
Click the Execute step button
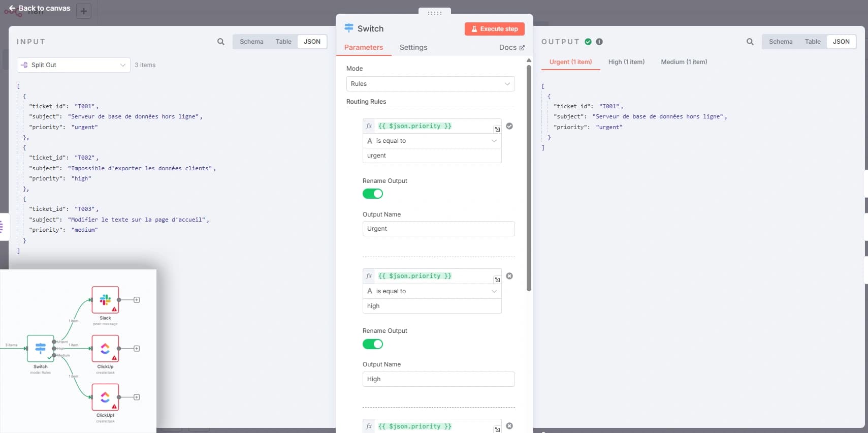(494, 29)
